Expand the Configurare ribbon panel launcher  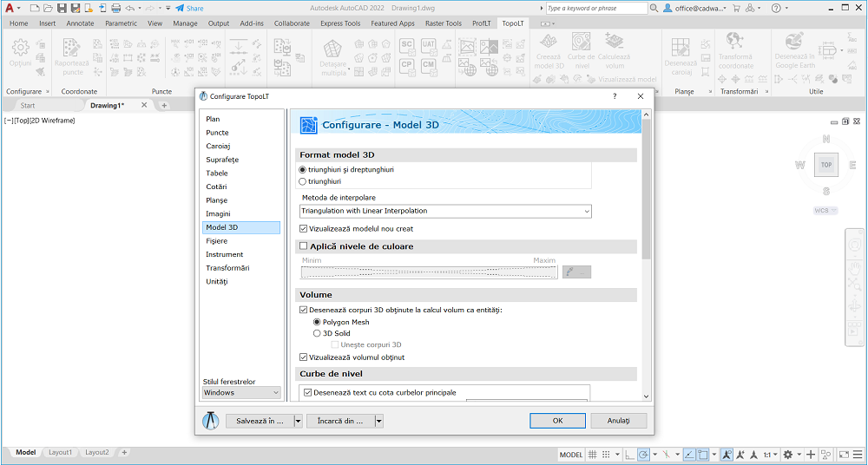(47, 91)
